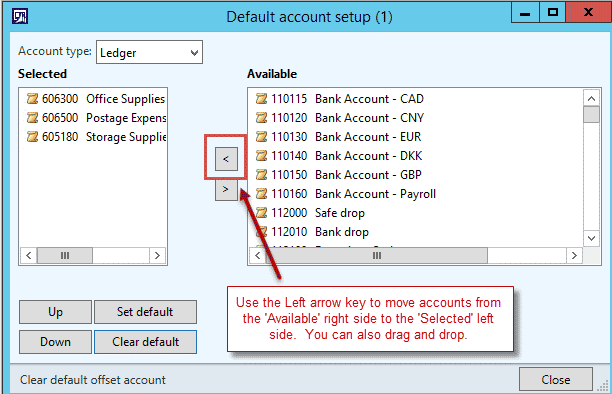Select the 605180 Storage Supplies icon
Viewport: 612px width, 394px height.
[32, 137]
